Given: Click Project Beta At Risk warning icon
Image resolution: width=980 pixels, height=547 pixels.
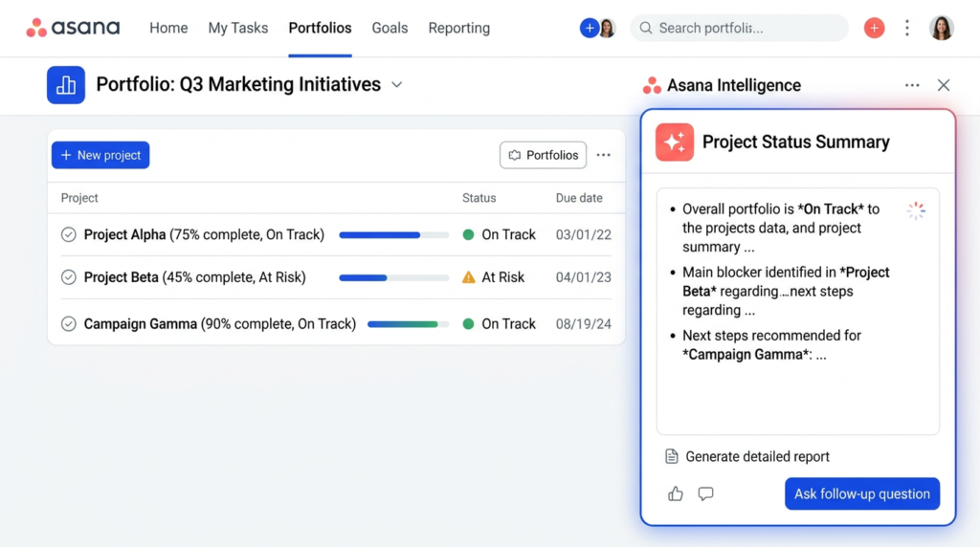Looking at the screenshot, I should [x=469, y=277].
